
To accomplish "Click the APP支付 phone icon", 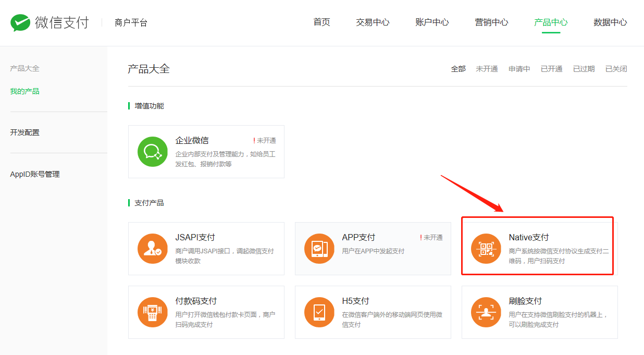I will tap(319, 249).
